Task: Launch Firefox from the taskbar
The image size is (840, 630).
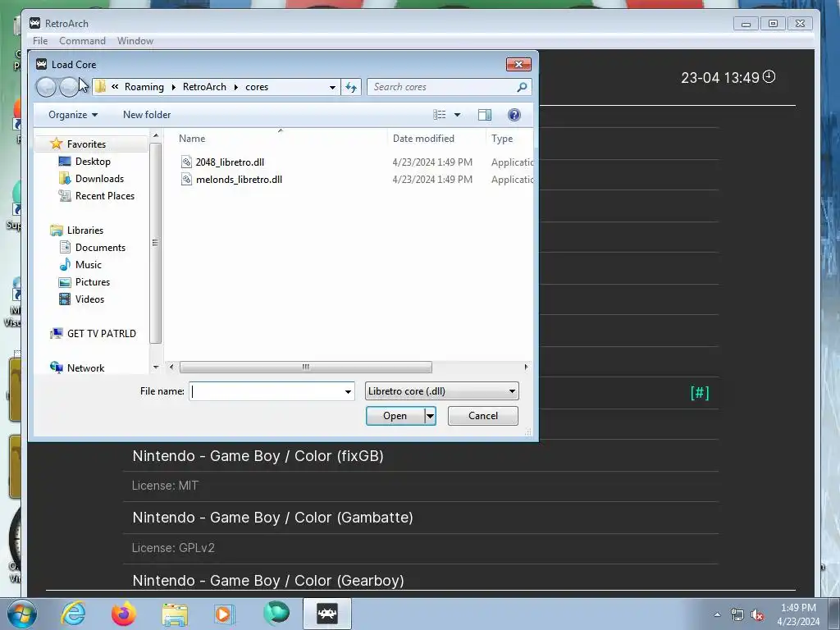Action: [x=123, y=614]
